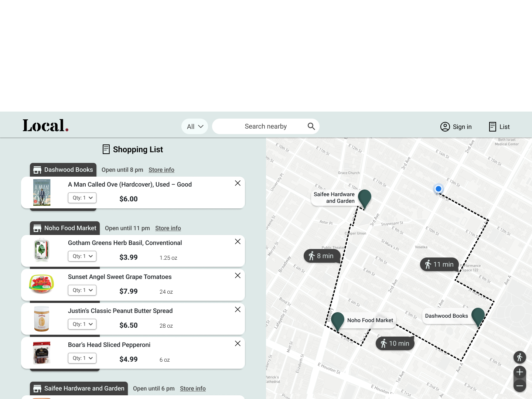This screenshot has height=399, width=532.
Task: Click the Saifee Hardware and Garden map pin
Action: point(365,199)
